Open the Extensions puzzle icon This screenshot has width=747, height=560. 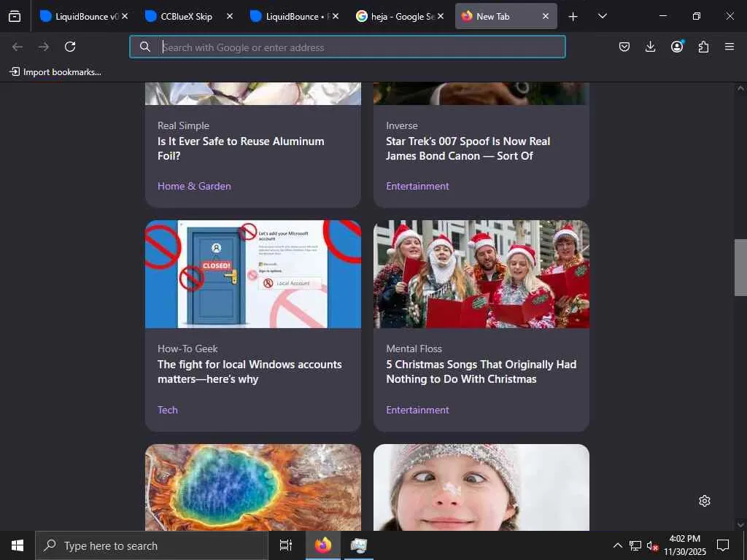click(703, 47)
